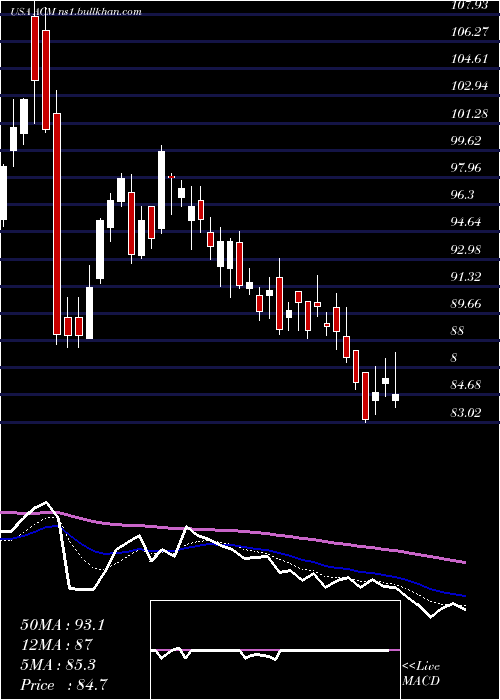Click the 104.61 price axis label
The height and width of the screenshot is (700, 500).
tap(469, 58)
